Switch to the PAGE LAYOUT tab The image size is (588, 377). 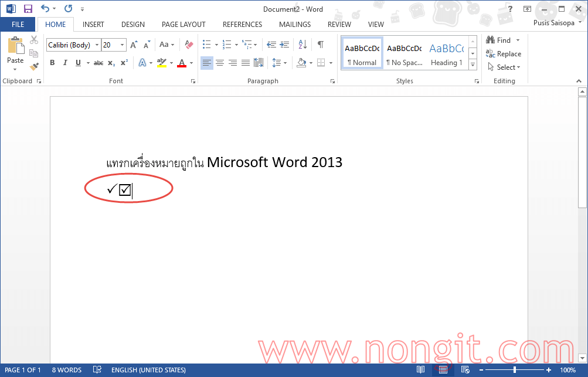183,25
